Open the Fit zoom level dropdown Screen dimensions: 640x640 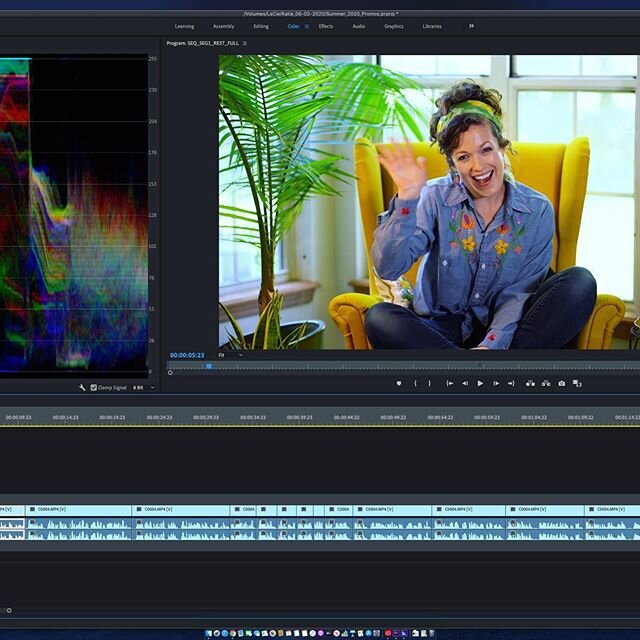pyautogui.click(x=231, y=355)
